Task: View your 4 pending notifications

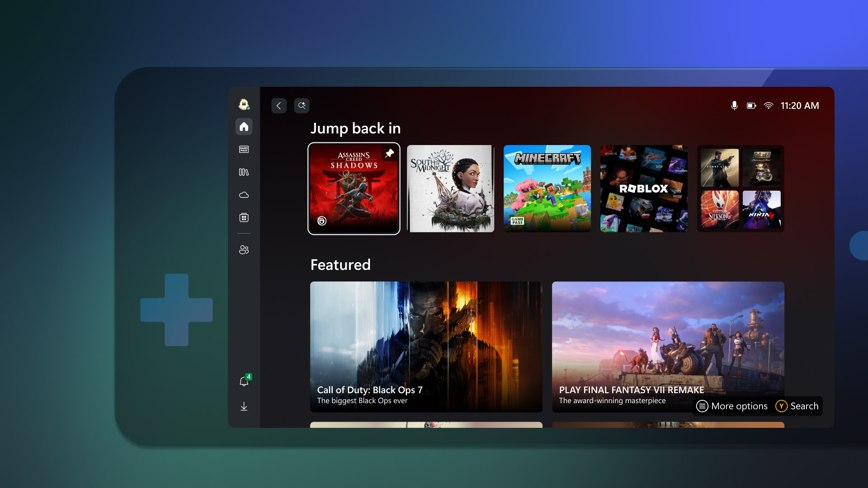Action: [244, 382]
